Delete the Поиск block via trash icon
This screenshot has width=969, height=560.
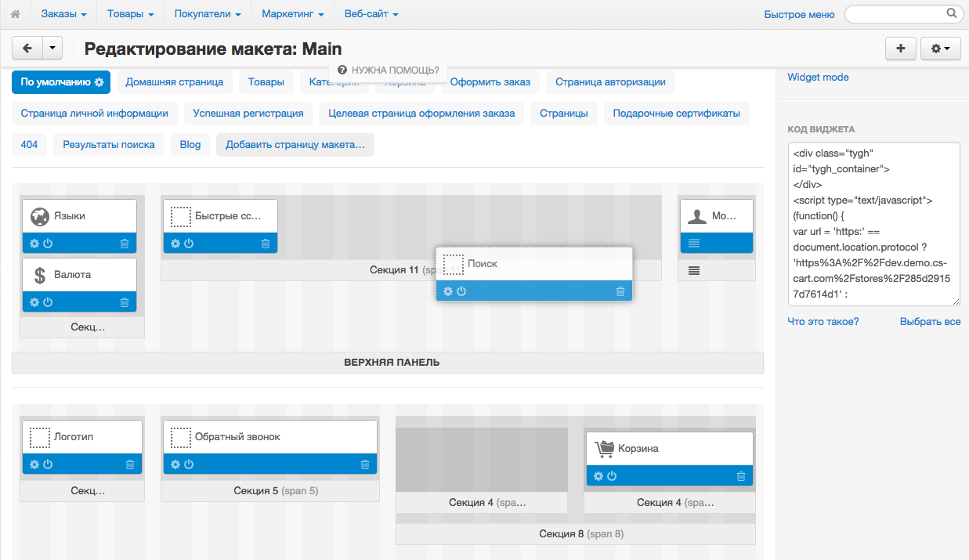coord(620,291)
